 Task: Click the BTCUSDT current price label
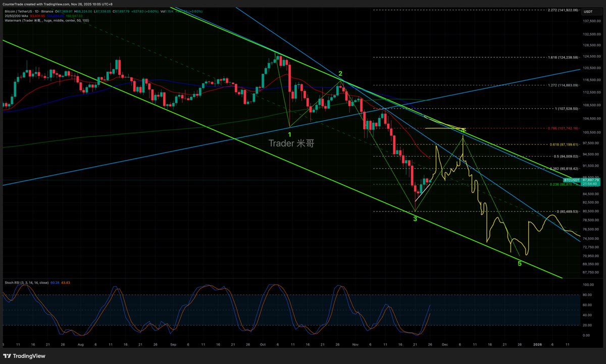click(571, 180)
